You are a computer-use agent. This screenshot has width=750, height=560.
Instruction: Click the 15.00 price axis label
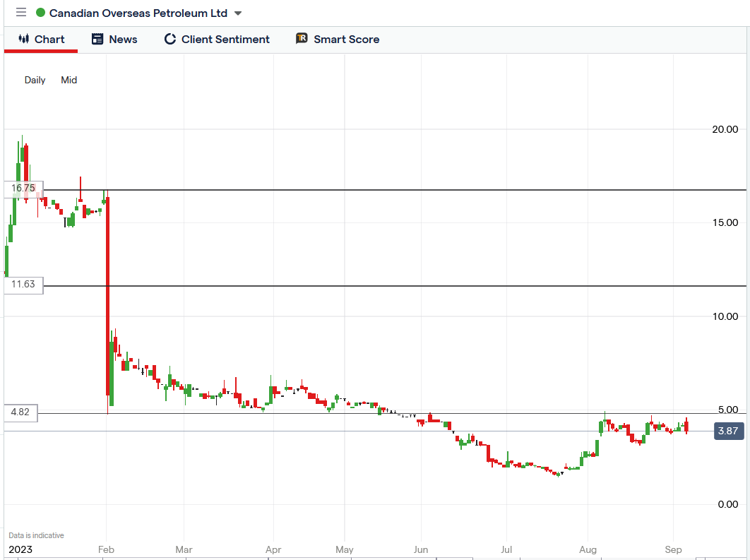coord(725,222)
